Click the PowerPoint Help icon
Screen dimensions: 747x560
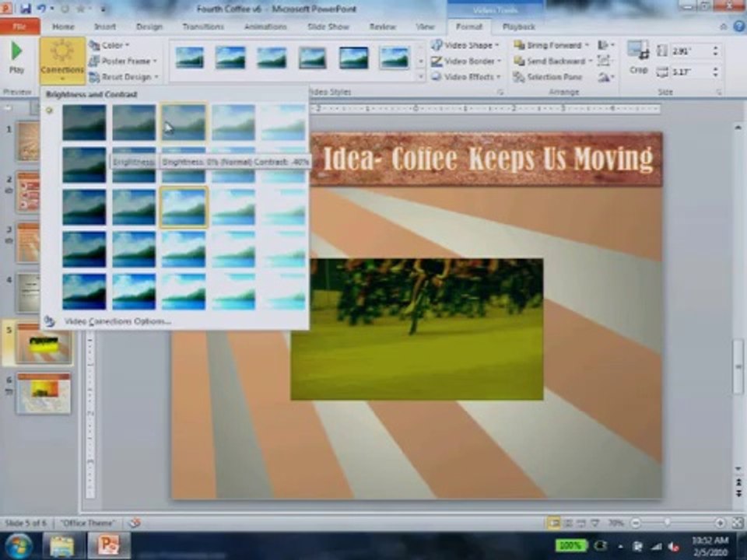[739, 26]
